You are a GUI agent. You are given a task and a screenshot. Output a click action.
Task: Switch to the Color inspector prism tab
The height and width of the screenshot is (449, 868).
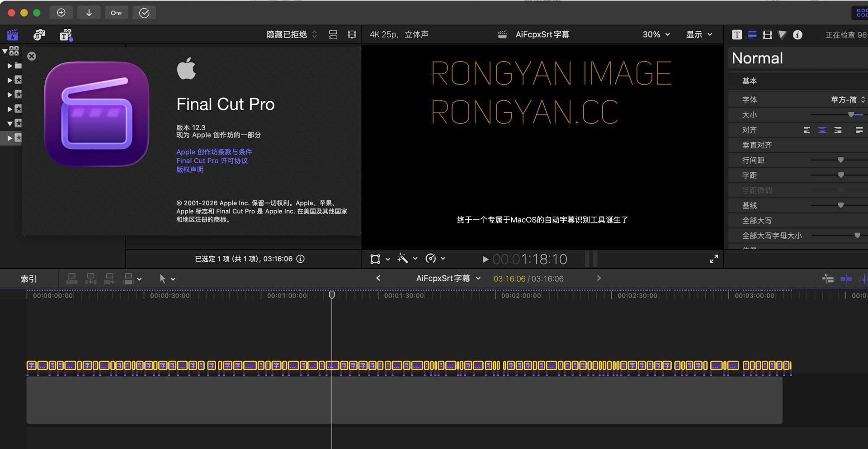pos(783,35)
